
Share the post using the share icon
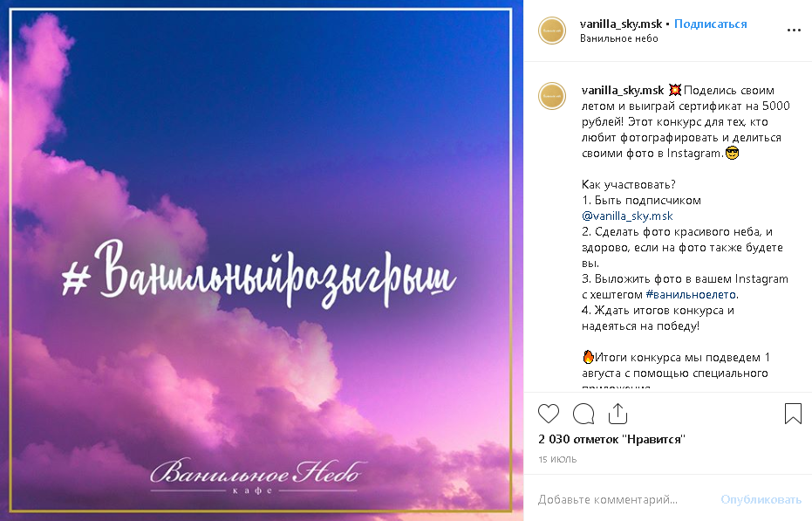point(618,413)
